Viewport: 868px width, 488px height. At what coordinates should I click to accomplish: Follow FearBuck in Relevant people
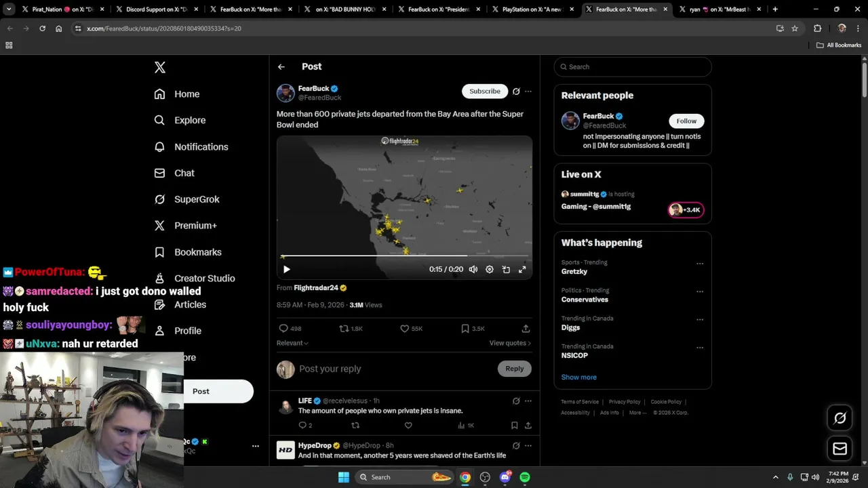[x=686, y=121]
